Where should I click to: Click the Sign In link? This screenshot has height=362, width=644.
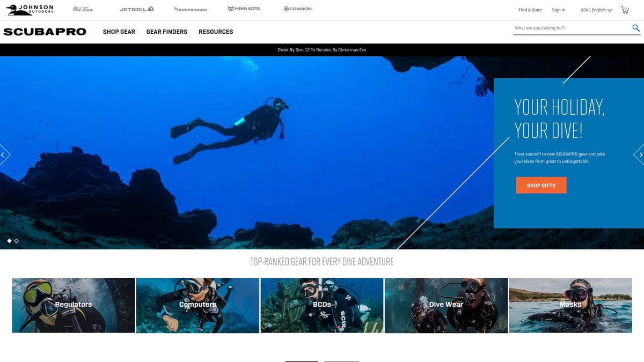coord(559,10)
